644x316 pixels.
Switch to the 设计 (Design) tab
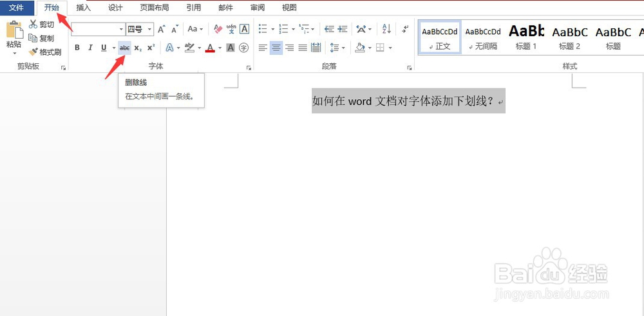tap(115, 7)
